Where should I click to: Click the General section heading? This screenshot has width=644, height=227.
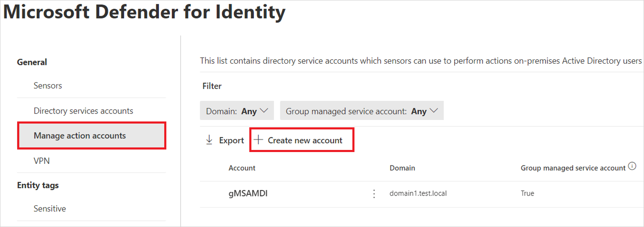coord(32,62)
